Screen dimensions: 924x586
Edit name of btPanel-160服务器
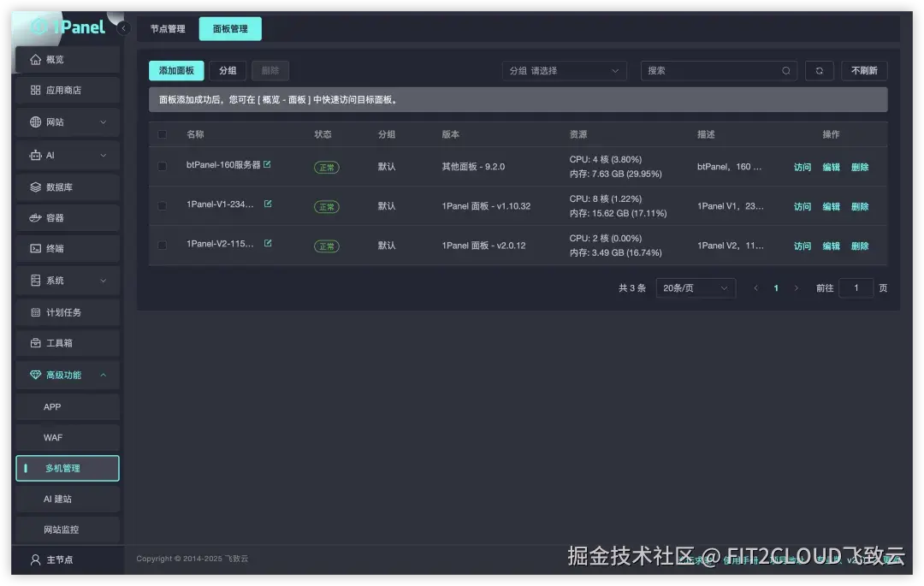click(x=267, y=164)
